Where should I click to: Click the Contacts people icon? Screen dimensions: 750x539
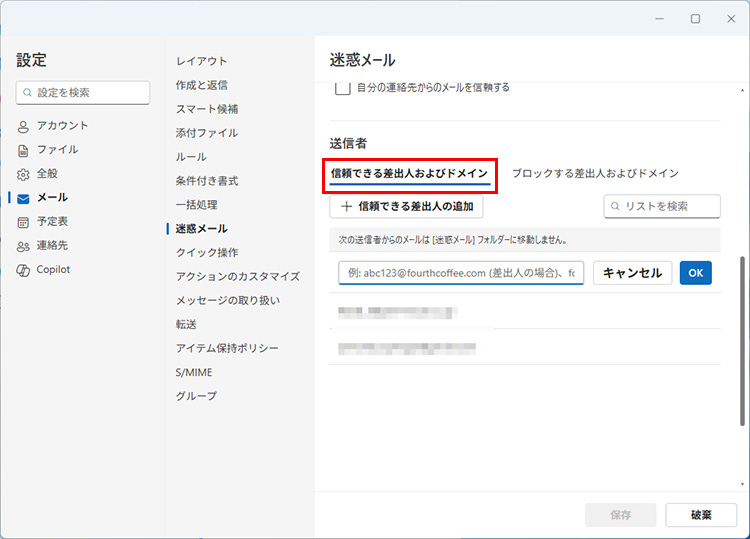pyautogui.click(x=23, y=246)
